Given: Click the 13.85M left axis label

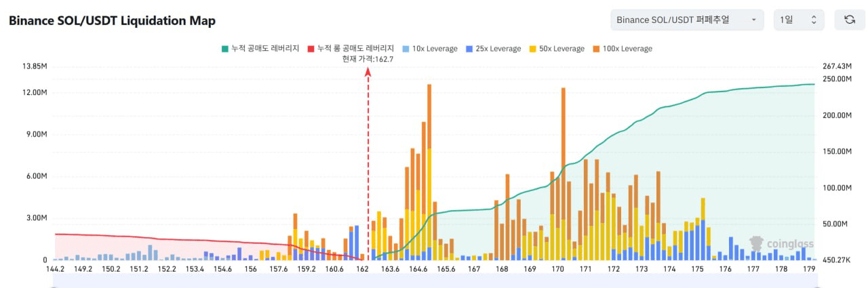Looking at the screenshot, I should click(x=35, y=66).
